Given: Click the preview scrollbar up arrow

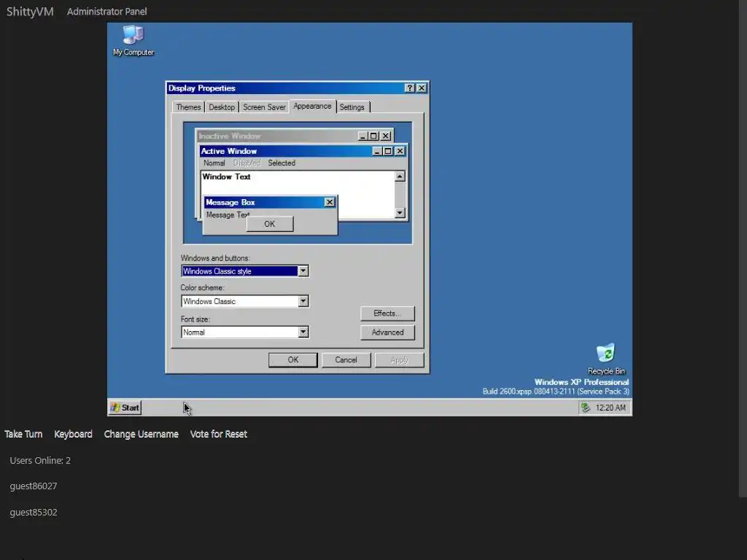Looking at the screenshot, I should point(400,176).
